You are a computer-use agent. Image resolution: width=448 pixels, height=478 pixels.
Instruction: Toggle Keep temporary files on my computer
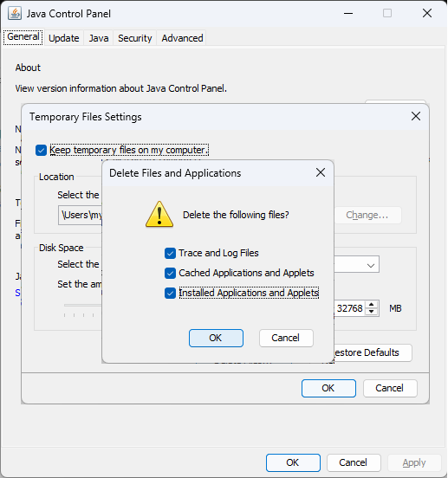point(41,150)
